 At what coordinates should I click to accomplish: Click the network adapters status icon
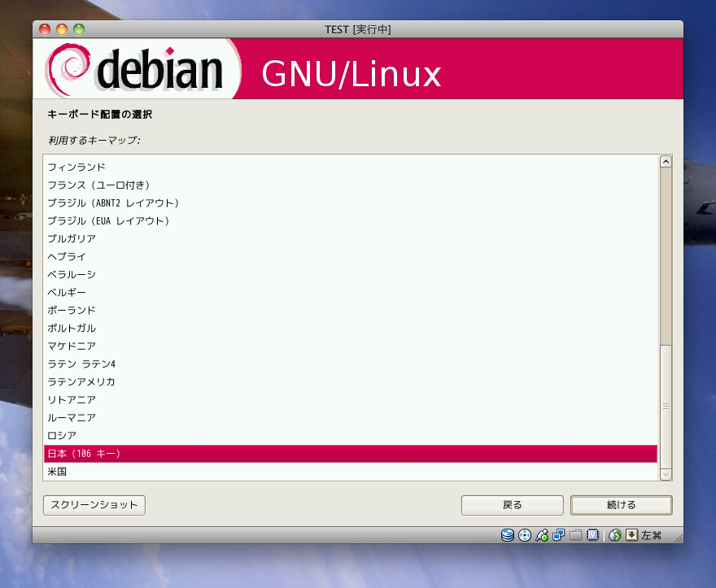[x=558, y=535]
